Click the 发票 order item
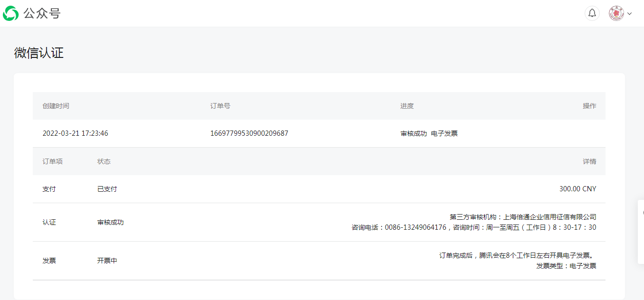 click(49, 261)
